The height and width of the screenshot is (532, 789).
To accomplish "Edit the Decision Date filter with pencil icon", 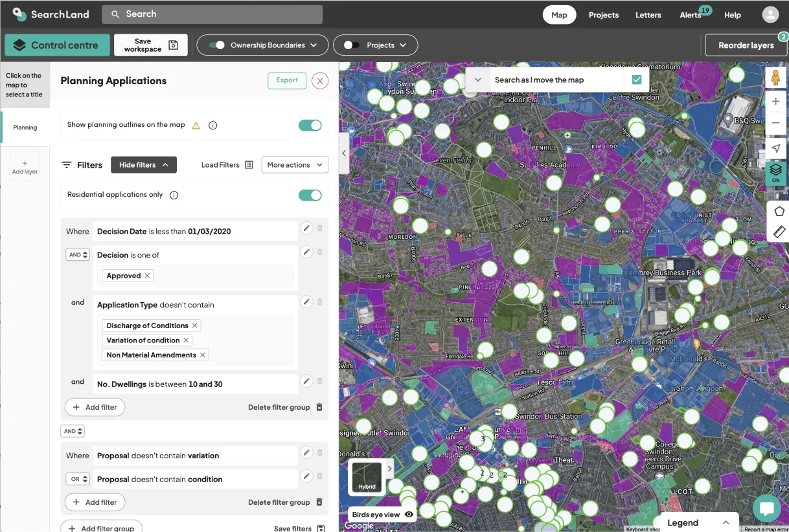I will pos(306,228).
